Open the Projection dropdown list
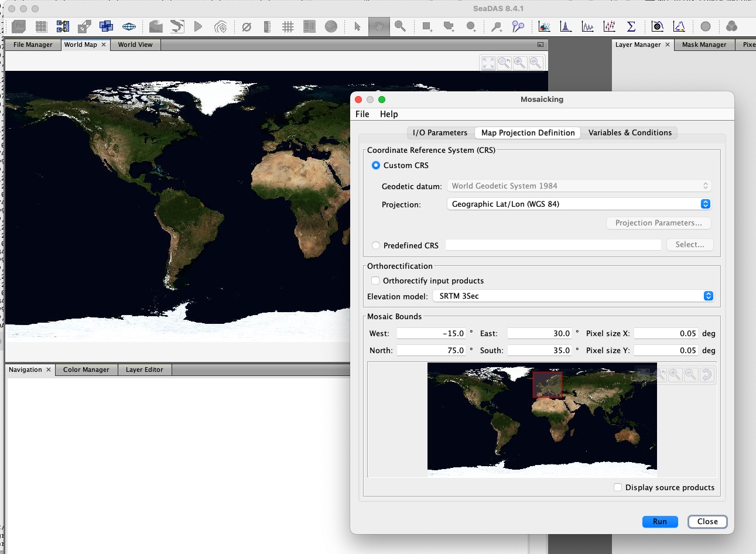756x554 pixels. 579,204
